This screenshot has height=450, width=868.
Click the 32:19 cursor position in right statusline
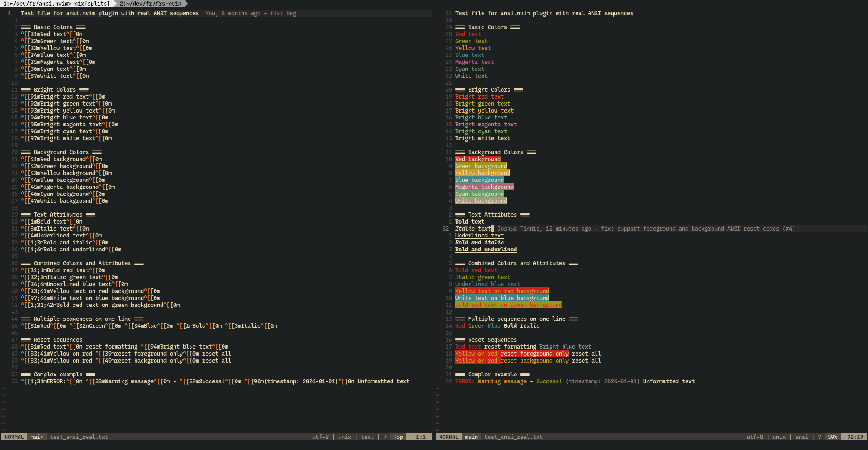855,437
